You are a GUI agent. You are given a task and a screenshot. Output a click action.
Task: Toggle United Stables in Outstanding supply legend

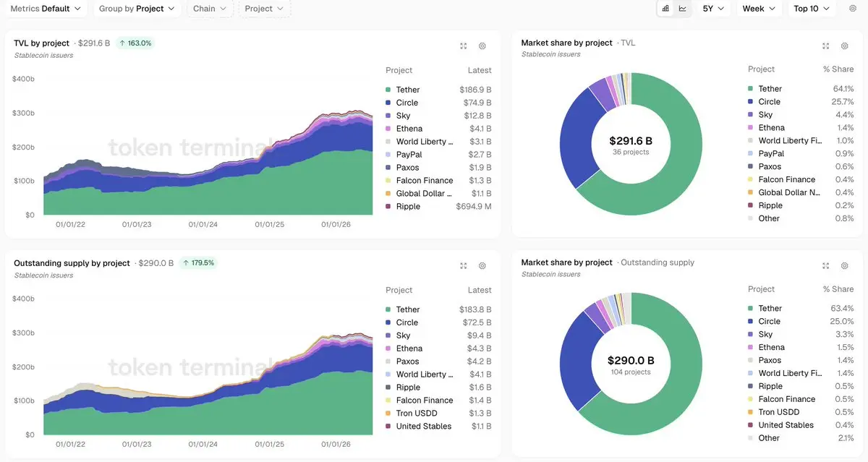point(438,427)
